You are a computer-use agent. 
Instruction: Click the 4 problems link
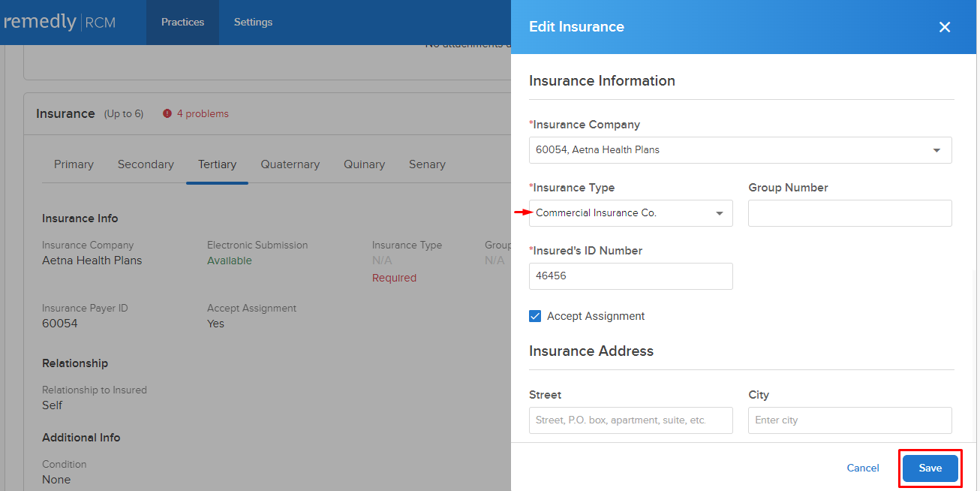(x=203, y=114)
